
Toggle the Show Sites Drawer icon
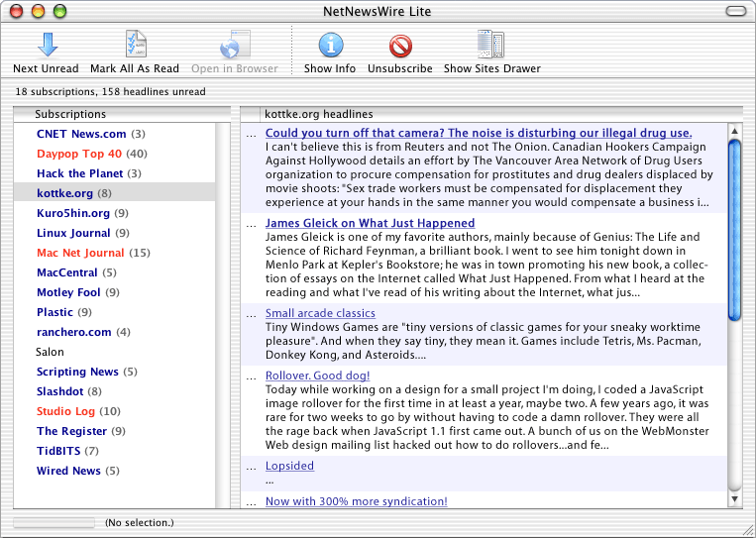(491, 45)
